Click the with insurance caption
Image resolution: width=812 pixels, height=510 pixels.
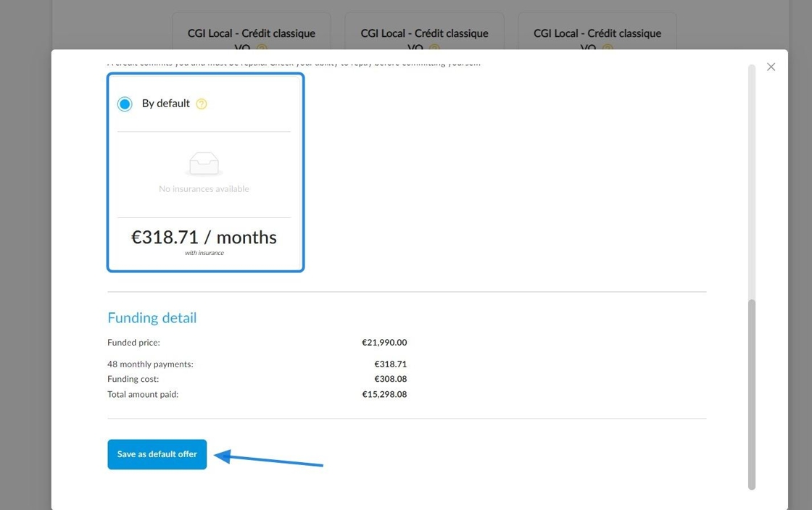point(204,253)
